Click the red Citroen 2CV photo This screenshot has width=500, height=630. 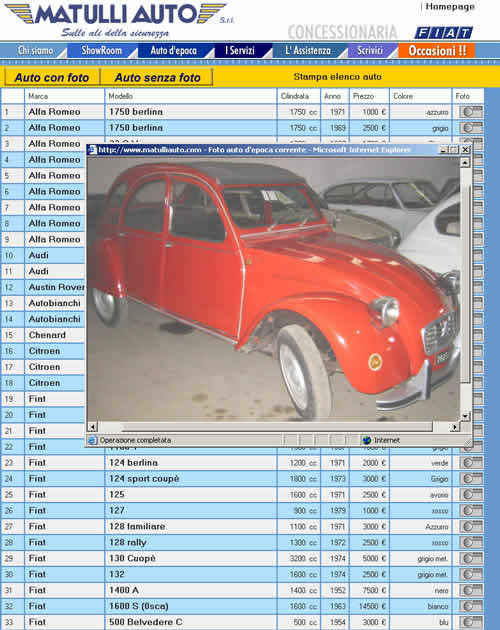click(x=273, y=289)
